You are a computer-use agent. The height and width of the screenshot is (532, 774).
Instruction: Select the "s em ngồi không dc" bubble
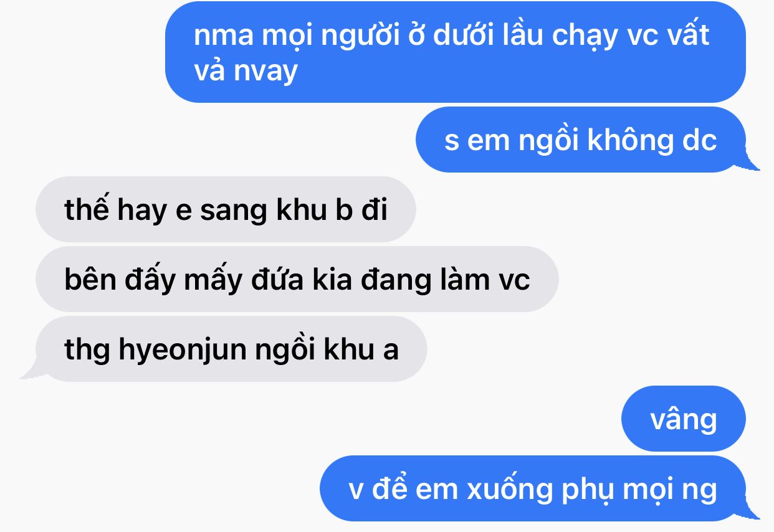[x=581, y=140]
